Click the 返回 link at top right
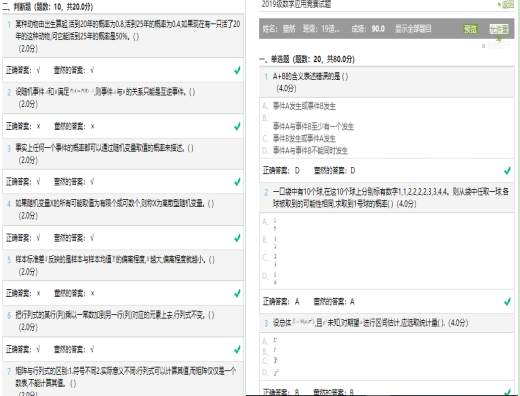 508,5
